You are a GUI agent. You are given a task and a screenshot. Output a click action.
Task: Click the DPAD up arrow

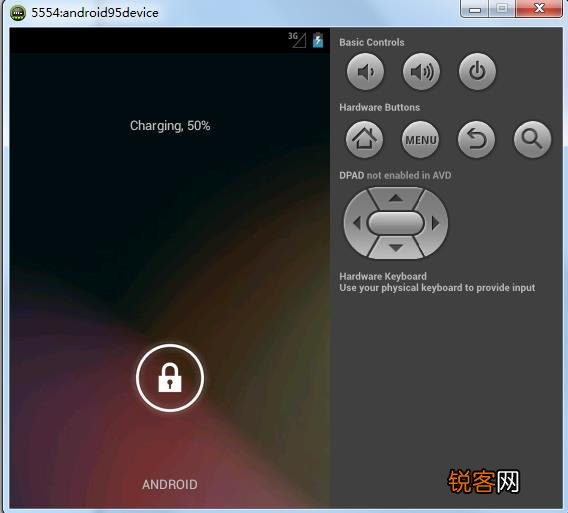[x=396, y=198]
